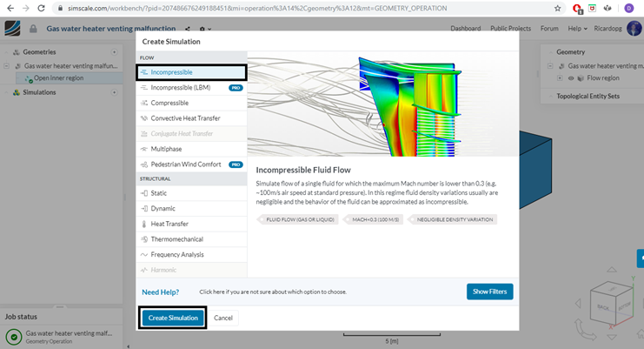Bookmark this page with the star icon
644x349 pixels.
[x=557, y=8]
